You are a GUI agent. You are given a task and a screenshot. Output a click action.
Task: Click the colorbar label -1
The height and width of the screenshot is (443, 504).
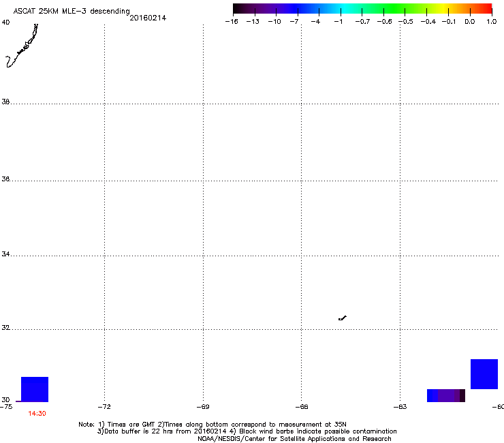[338, 22]
